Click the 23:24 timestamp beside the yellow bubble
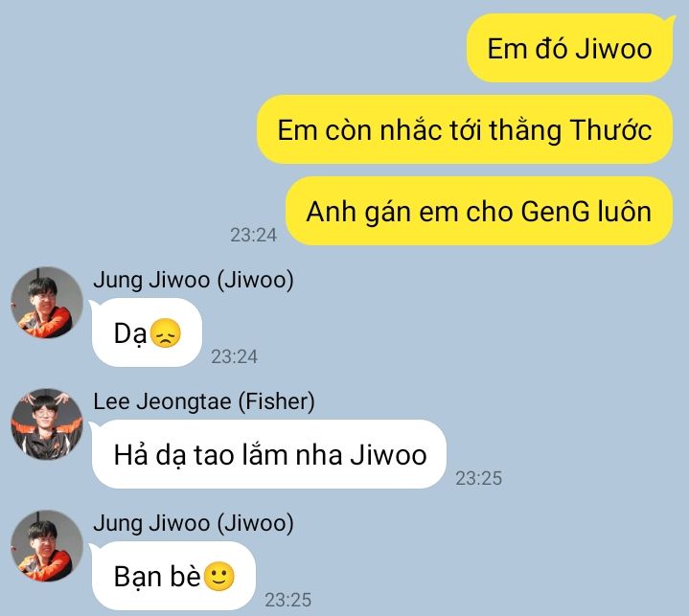The width and height of the screenshot is (689, 616). (x=254, y=235)
